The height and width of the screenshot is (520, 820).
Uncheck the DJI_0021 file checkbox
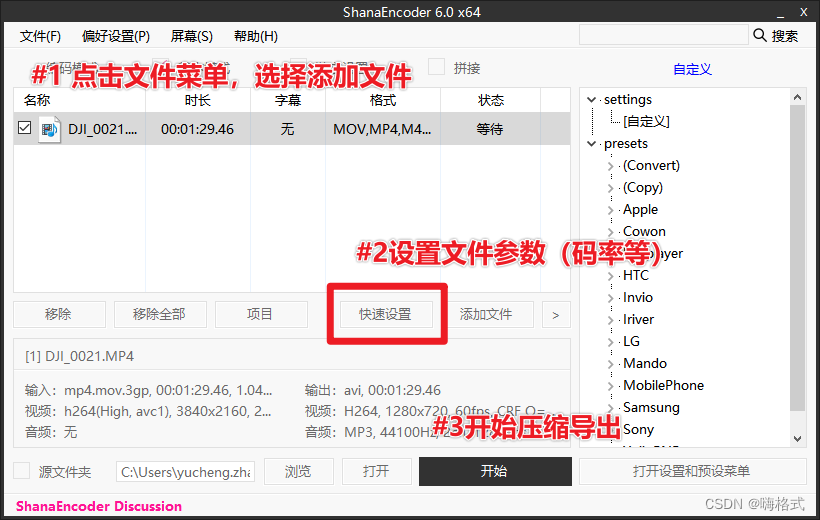(x=25, y=128)
